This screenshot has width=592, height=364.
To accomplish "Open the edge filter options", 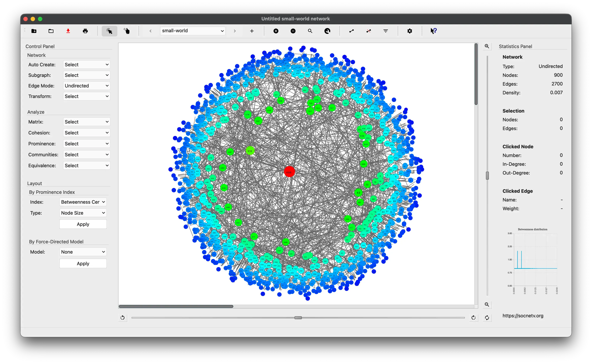I will pos(385,31).
